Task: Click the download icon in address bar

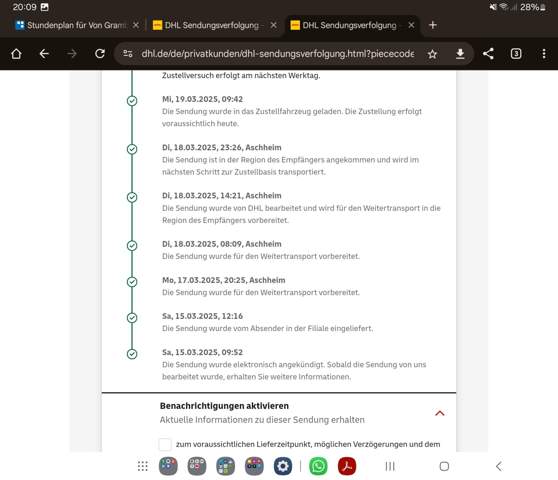Action: tap(460, 54)
